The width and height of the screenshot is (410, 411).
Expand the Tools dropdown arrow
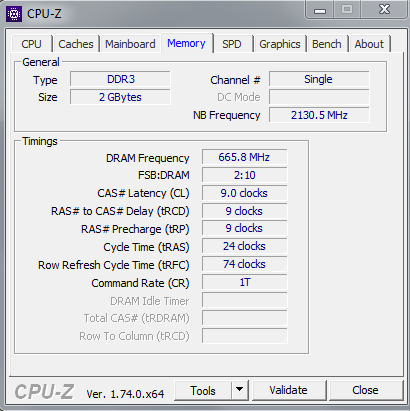coord(239,390)
